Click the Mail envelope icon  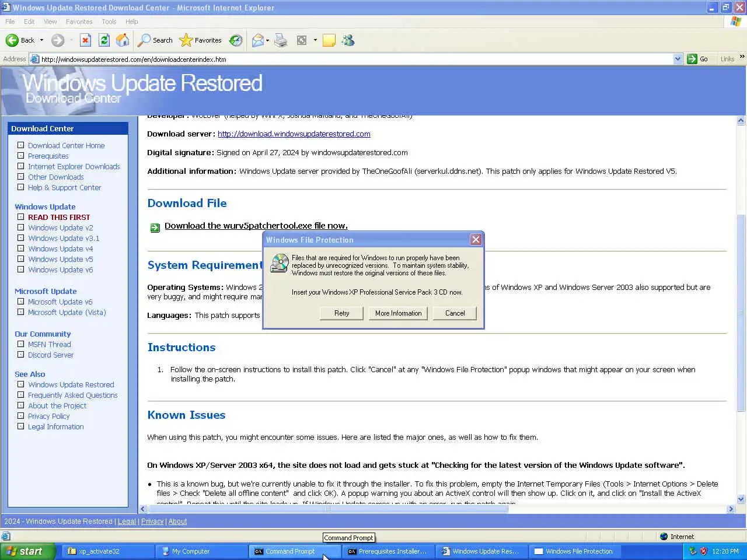click(x=257, y=40)
